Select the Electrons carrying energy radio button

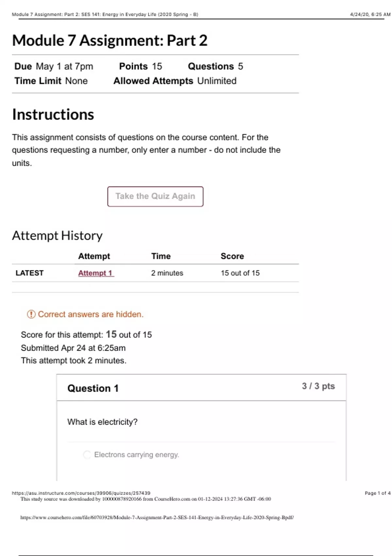[x=87, y=455]
